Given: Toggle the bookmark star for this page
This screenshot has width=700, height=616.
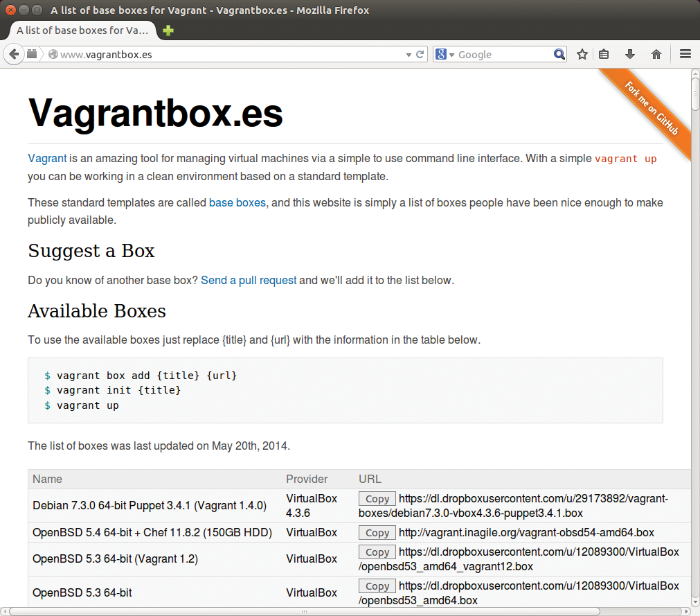Looking at the screenshot, I should (582, 54).
